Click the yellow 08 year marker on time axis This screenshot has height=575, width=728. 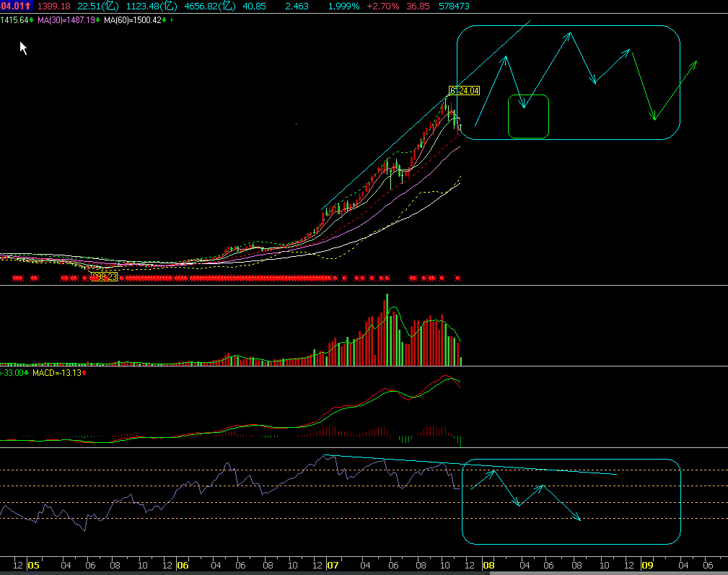[x=488, y=565]
